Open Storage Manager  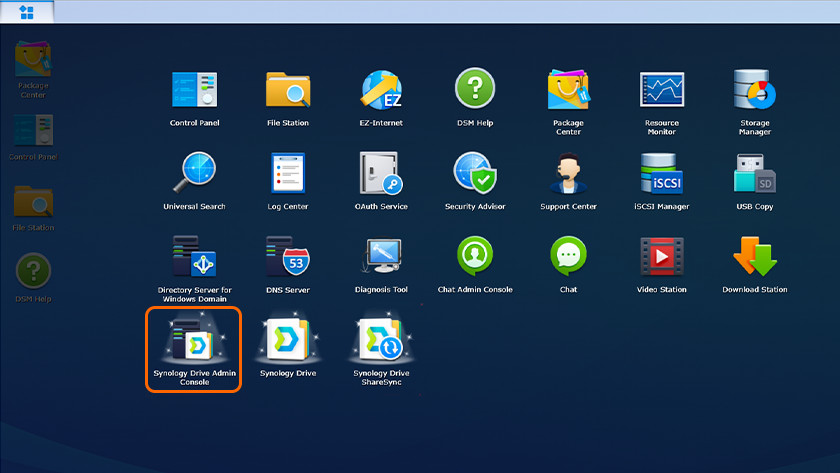point(755,92)
